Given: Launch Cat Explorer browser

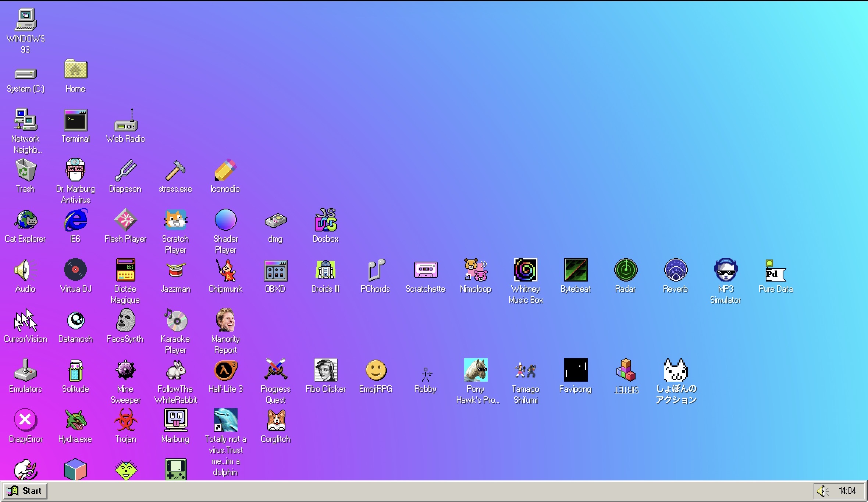Looking at the screenshot, I should pyautogui.click(x=25, y=220).
